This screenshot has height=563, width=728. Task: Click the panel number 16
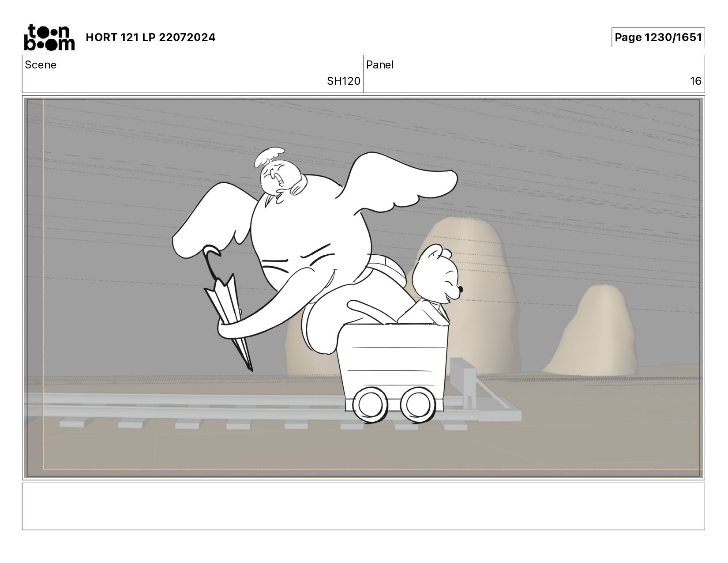click(x=696, y=81)
